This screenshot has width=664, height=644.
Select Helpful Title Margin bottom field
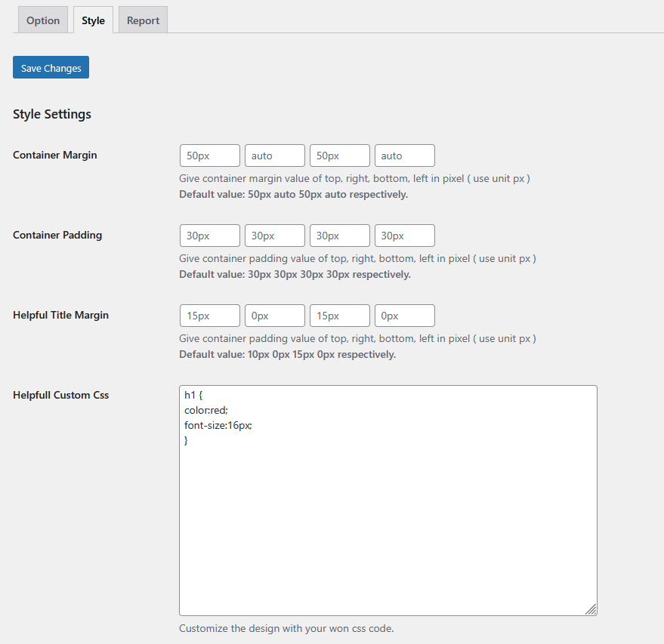coord(340,316)
